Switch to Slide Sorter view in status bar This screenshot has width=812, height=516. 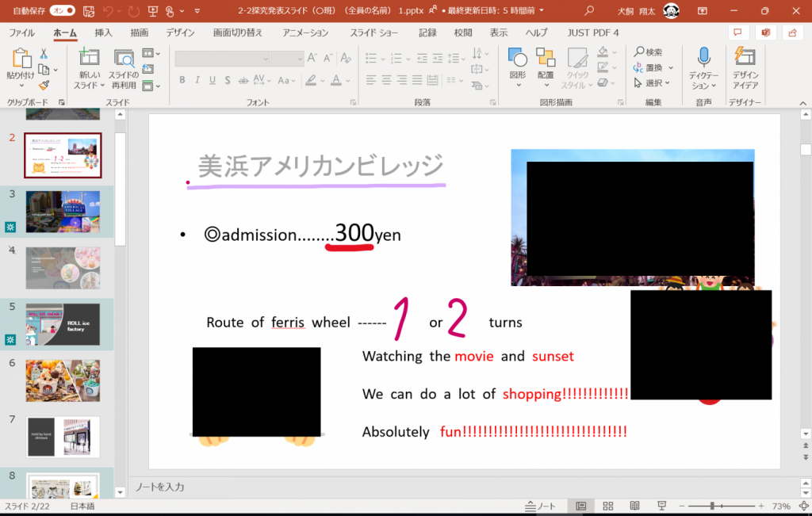(607, 506)
